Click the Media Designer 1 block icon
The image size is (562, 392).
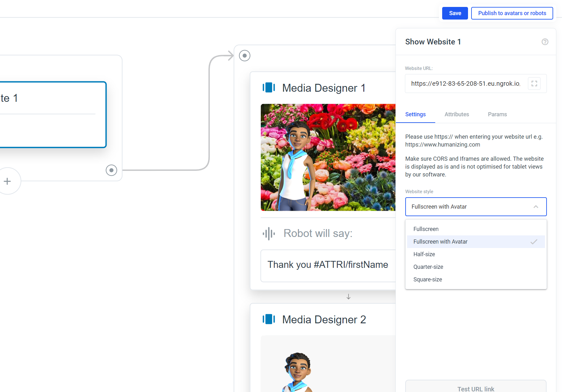[x=269, y=88]
